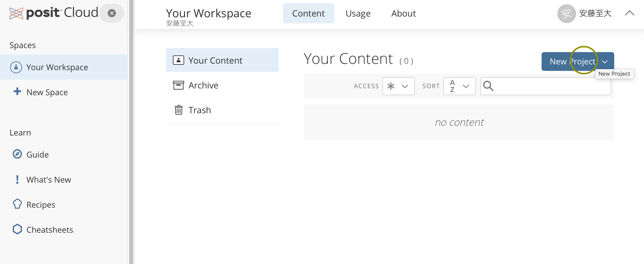Open the About tab
Image resolution: width=644 pixels, height=264 pixels.
coord(403,13)
